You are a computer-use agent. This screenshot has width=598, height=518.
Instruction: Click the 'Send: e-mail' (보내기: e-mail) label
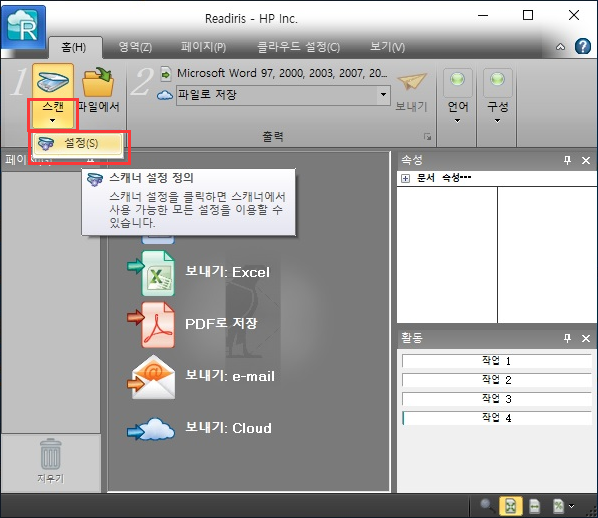tap(230, 376)
